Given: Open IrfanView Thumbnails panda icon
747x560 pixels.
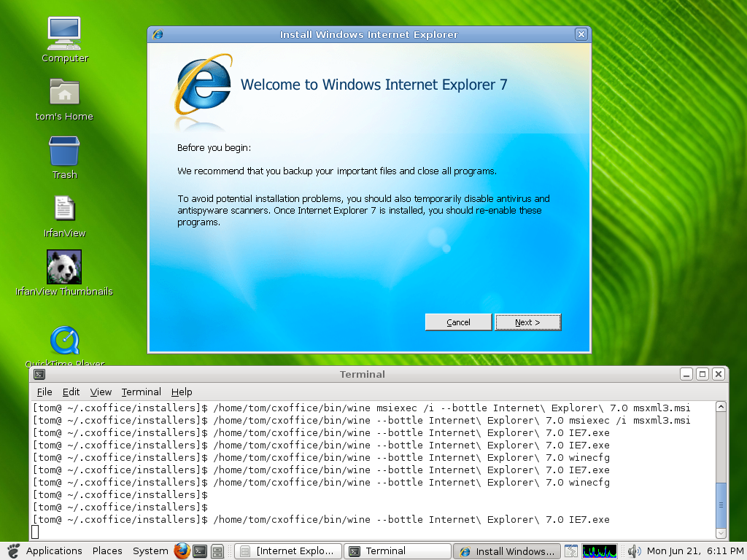Looking at the screenshot, I should (x=64, y=268).
